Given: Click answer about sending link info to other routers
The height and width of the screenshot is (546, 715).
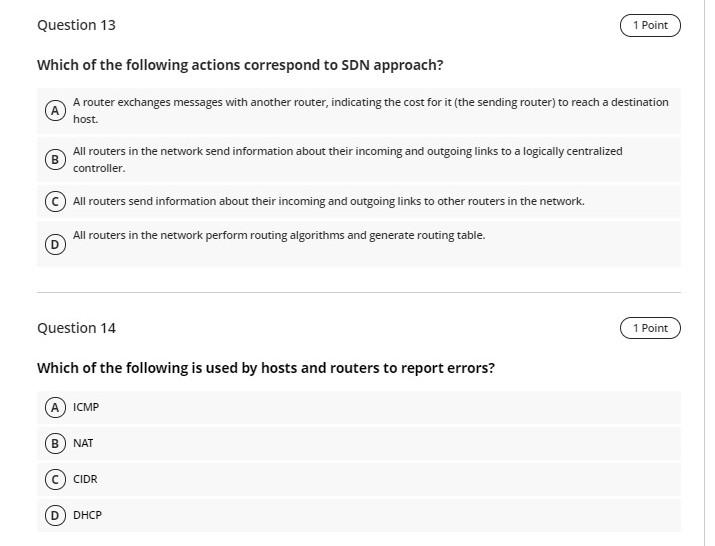Looking at the screenshot, I should (328, 201).
